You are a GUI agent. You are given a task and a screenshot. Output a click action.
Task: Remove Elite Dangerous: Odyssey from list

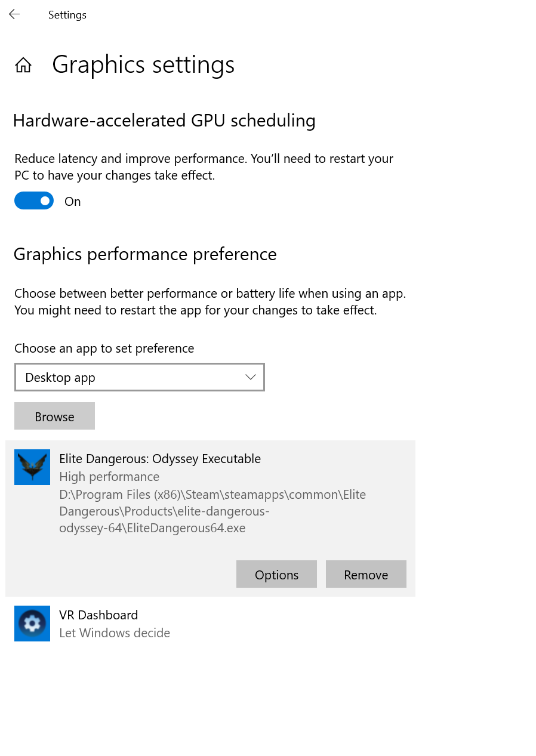366,574
